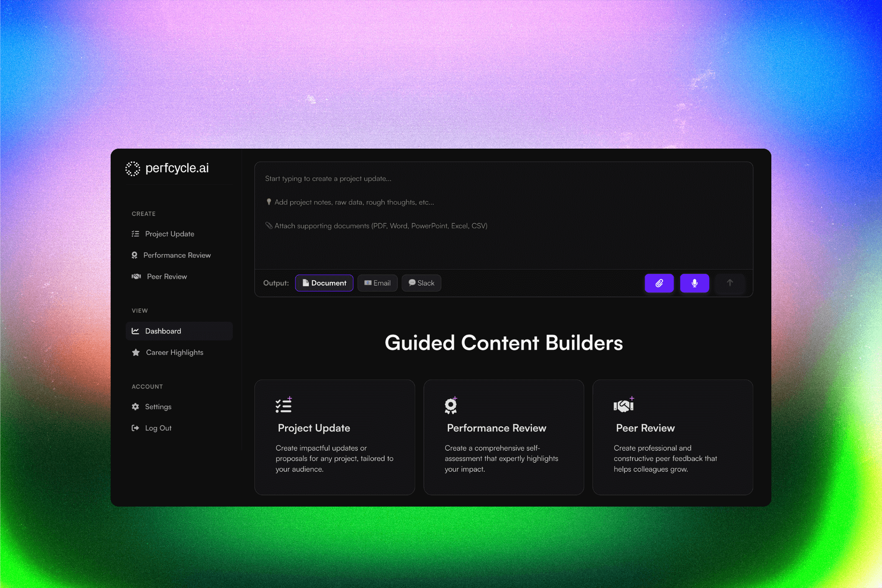The height and width of the screenshot is (588, 882).
Task: Click Log Out in Account section
Action: 158,428
